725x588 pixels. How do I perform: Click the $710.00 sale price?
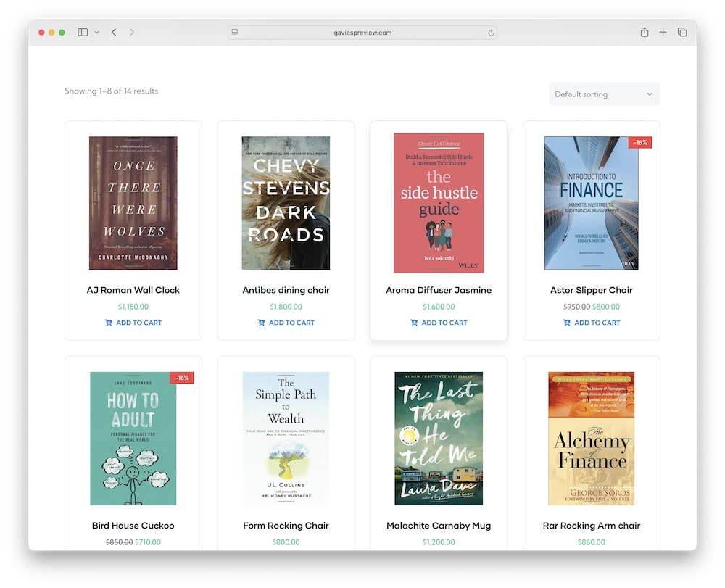148,542
